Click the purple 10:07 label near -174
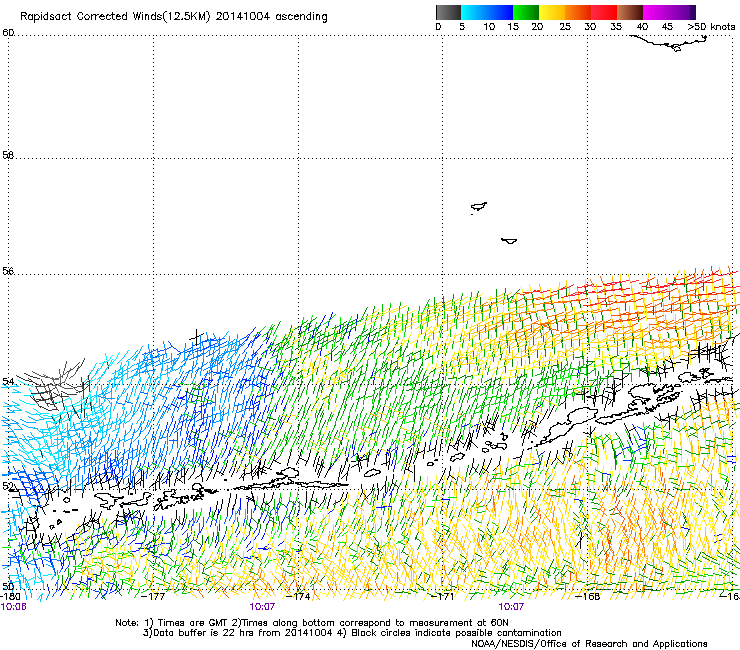The width and height of the screenshot is (740, 650). [x=262, y=607]
